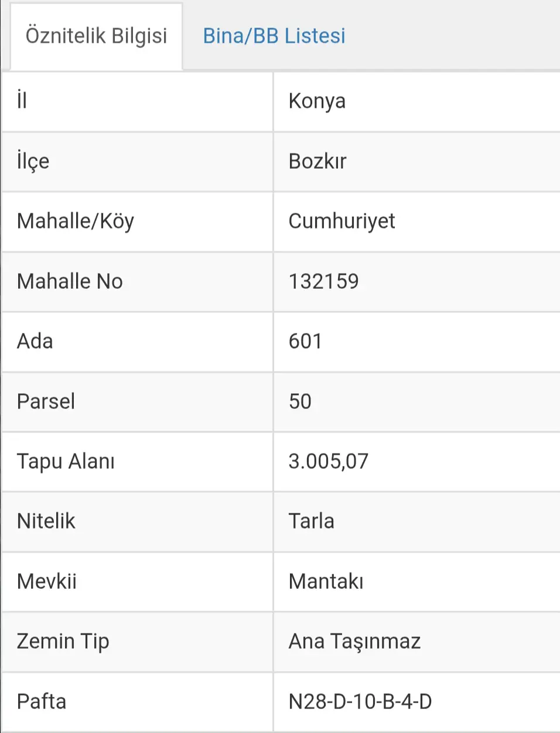This screenshot has height=733, width=560.
Task: Open the Bina/BB Listesi tab
Action: 274,36
